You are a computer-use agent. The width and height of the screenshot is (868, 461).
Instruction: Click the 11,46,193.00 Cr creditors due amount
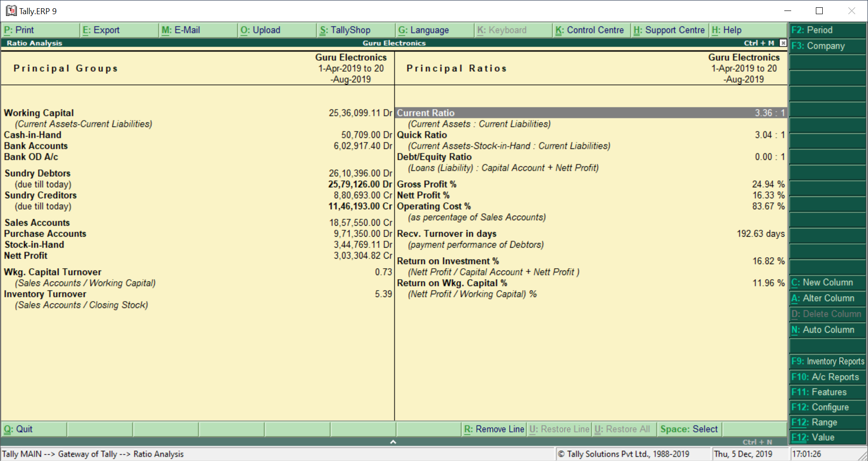[x=360, y=206]
